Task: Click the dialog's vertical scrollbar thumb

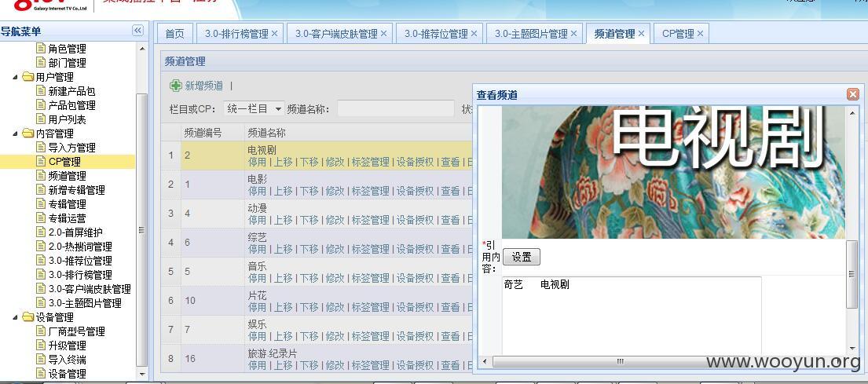Action: (852, 274)
